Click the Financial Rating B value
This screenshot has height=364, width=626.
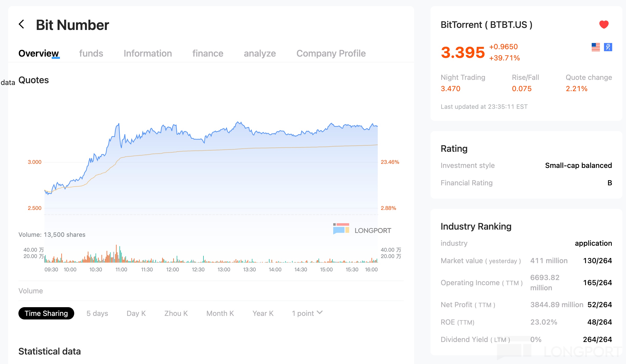click(x=610, y=183)
